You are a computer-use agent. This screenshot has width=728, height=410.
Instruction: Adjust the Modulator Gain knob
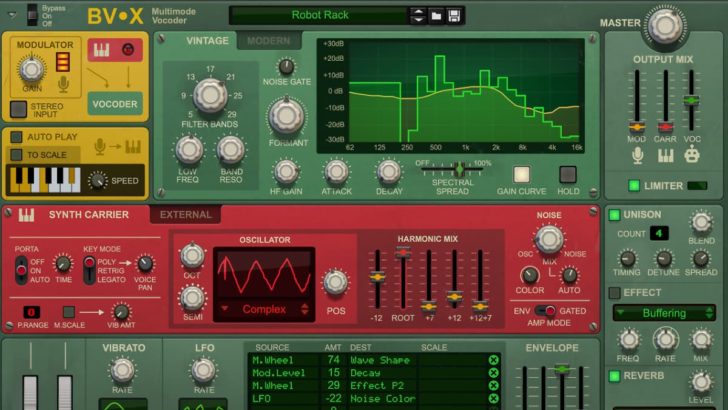tap(32, 70)
